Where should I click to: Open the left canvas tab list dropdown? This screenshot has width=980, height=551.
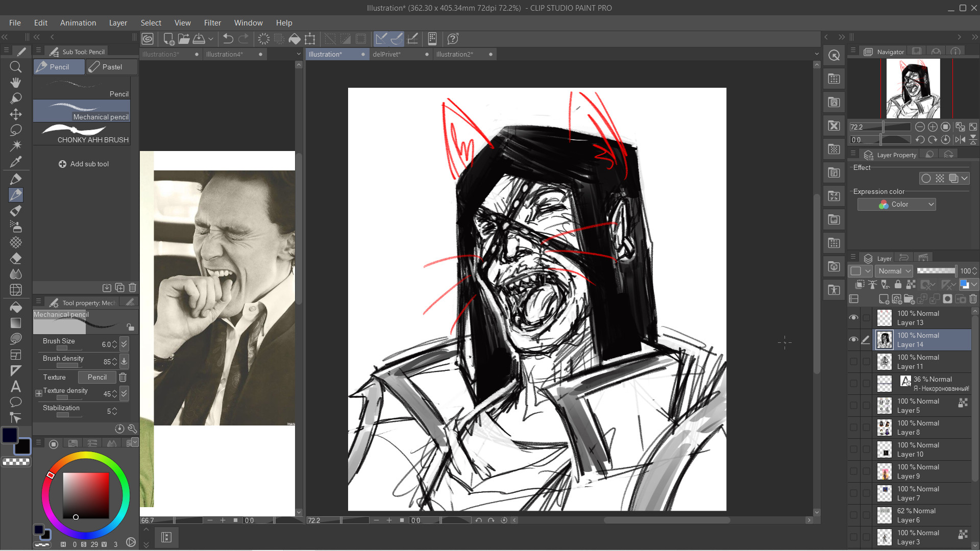pyautogui.click(x=299, y=54)
